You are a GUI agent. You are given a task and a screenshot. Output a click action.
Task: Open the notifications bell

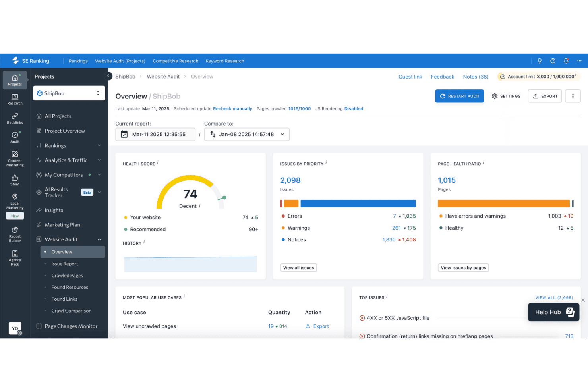click(566, 61)
